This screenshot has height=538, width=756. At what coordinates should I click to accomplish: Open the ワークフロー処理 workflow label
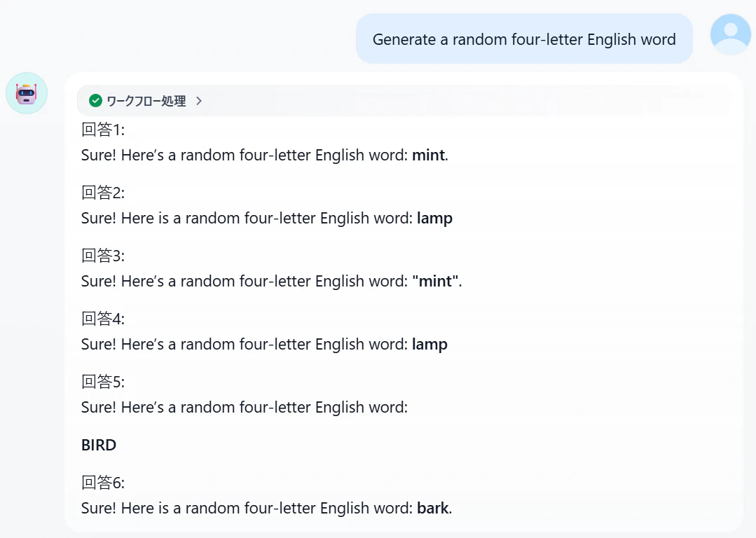click(x=146, y=101)
